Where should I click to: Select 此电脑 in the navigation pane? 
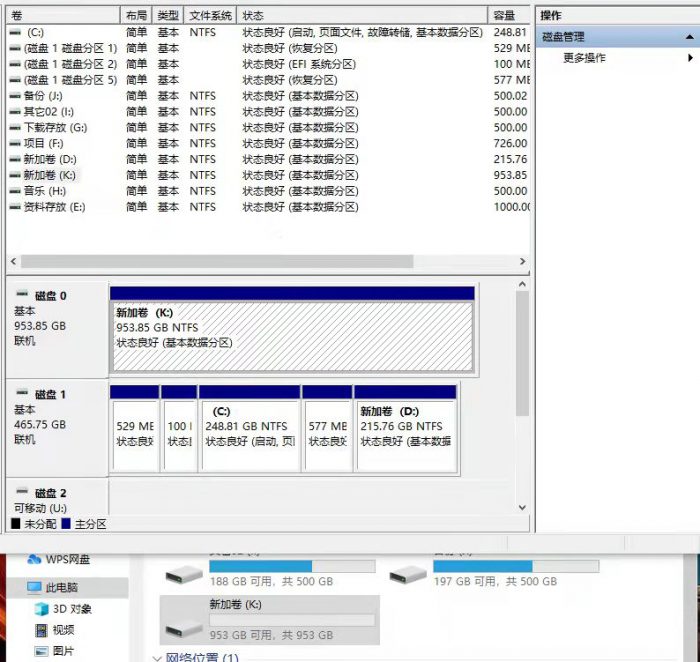pos(60,587)
